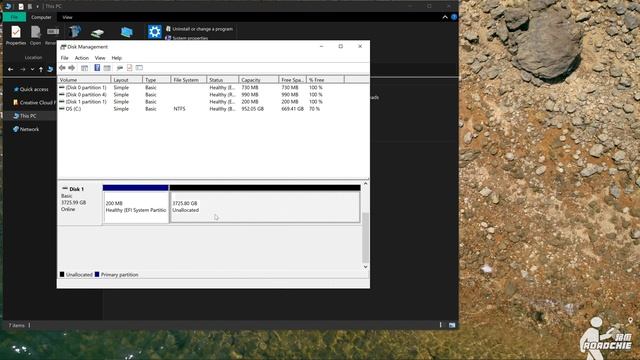Open the Action menu in Disk Management
Image resolution: width=640 pixels, height=360 pixels.
tap(82, 58)
